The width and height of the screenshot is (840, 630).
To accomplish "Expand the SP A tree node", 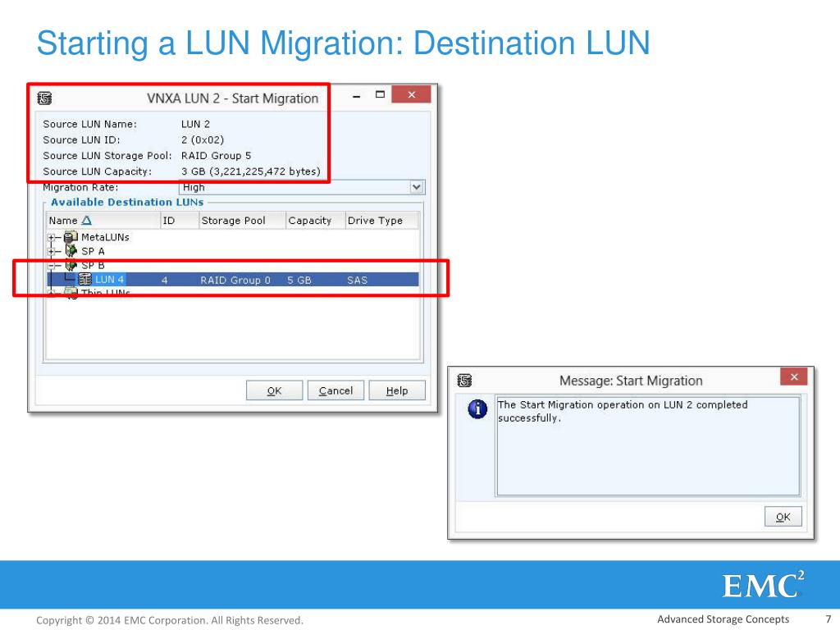I will tap(52, 251).
